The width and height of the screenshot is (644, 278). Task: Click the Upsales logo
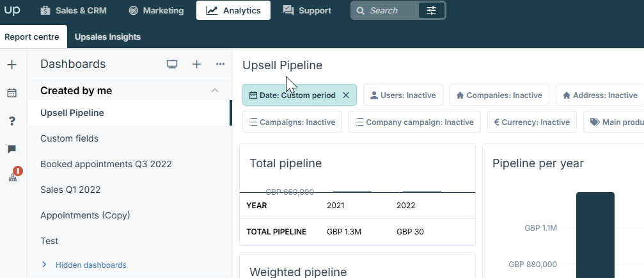[x=12, y=10]
